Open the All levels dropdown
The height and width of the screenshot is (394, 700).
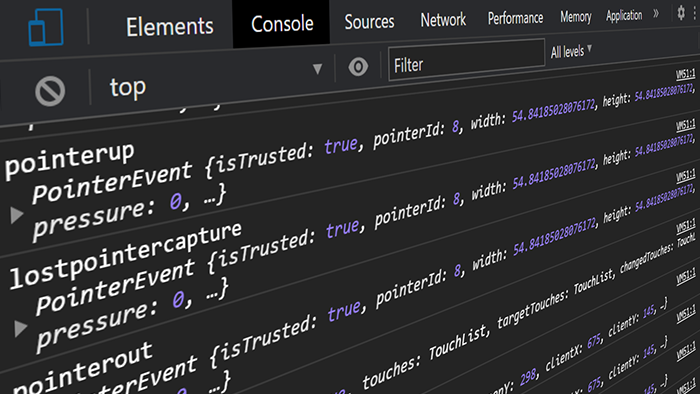click(x=571, y=52)
